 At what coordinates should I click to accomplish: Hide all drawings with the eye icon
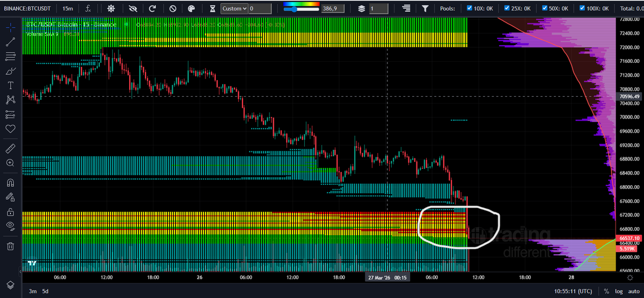click(10, 226)
